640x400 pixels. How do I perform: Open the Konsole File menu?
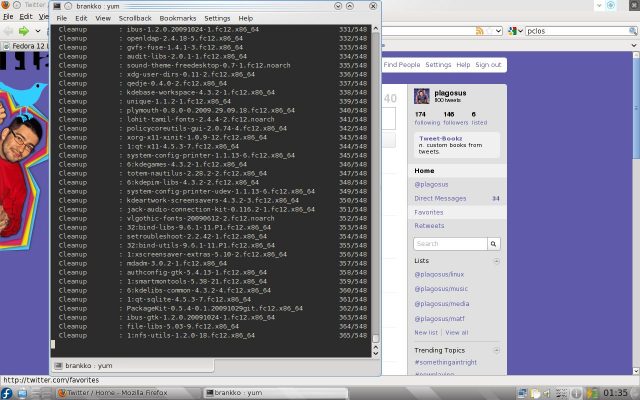click(x=62, y=18)
